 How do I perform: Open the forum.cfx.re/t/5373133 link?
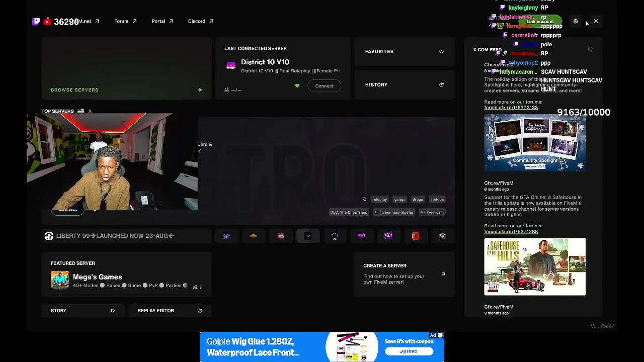[511, 108]
